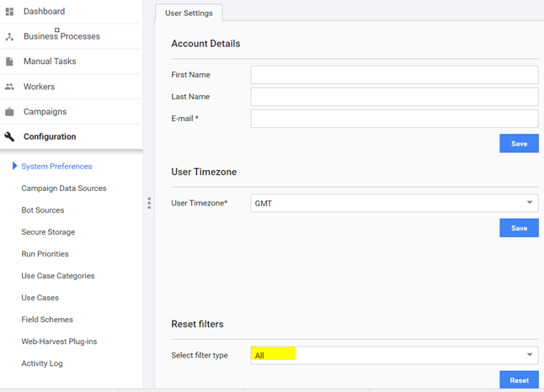This screenshot has height=392, width=544.
Task: Click the Dashboard grid icon
Action: click(x=9, y=12)
